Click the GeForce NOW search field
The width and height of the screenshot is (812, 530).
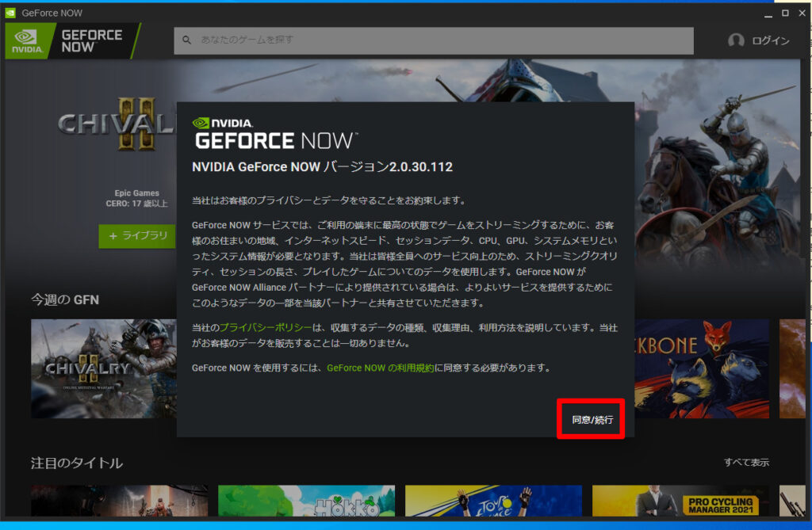[x=434, y=40]
